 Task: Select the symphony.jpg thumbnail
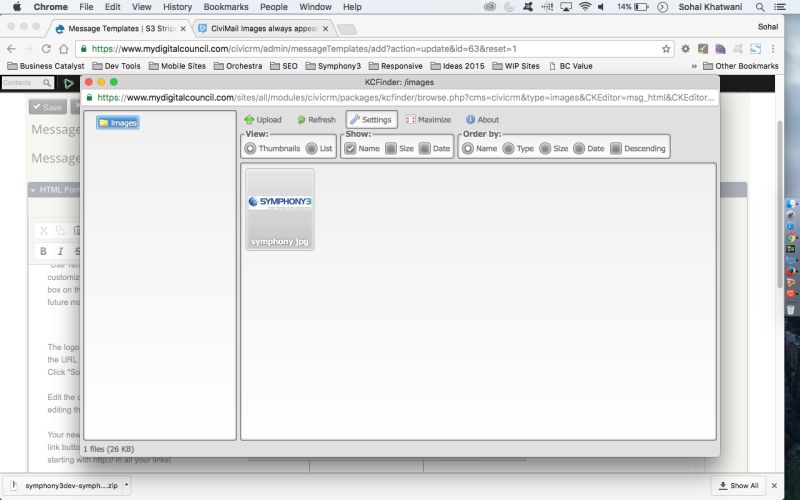tap(280, 209)
